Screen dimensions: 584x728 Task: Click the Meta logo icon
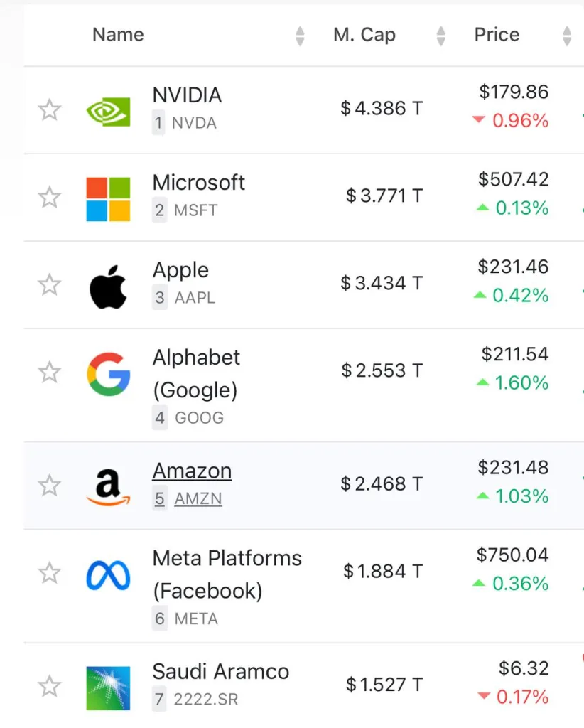click(108, 574)
